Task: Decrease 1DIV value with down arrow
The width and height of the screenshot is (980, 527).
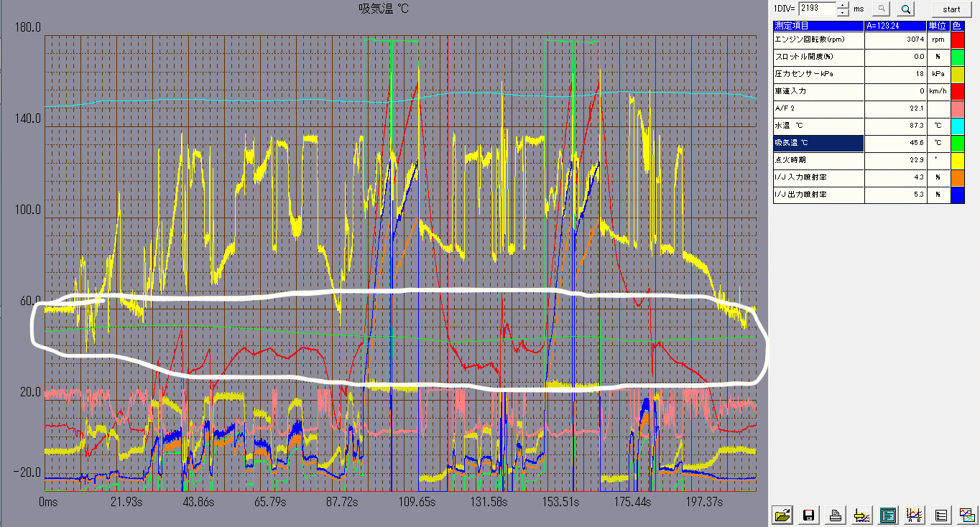Action: point(843,12)
